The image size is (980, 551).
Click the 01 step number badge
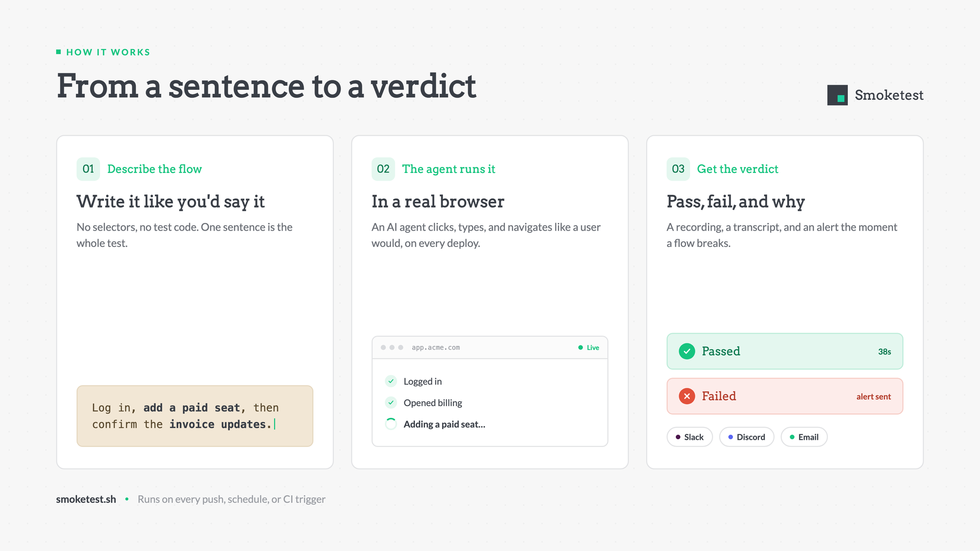click(88, 169)
